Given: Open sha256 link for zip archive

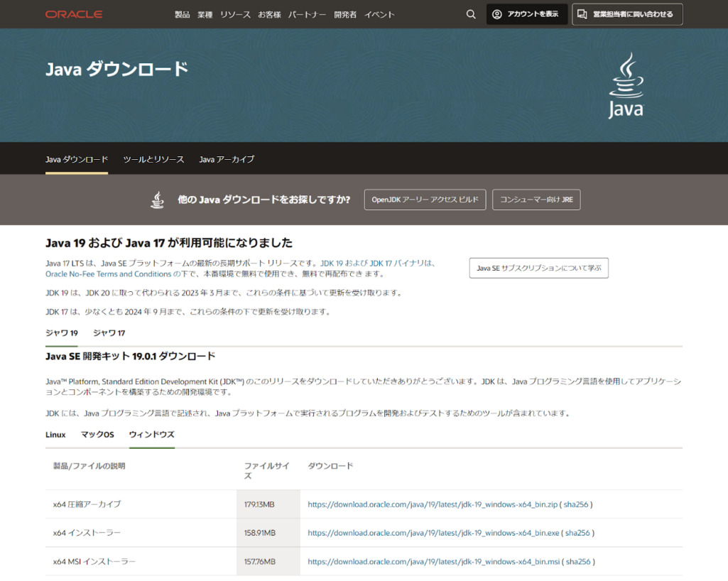Looking at the screenshot, I should click(576, 504).
